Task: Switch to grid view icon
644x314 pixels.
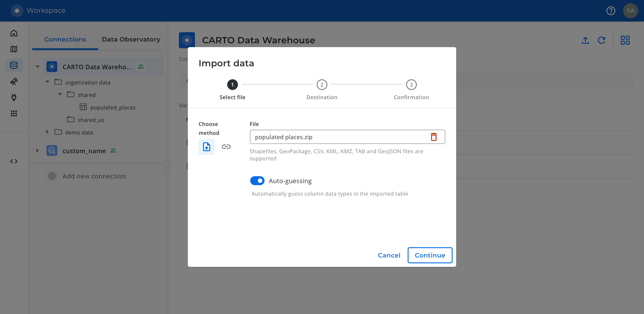Action: [625, 40]
